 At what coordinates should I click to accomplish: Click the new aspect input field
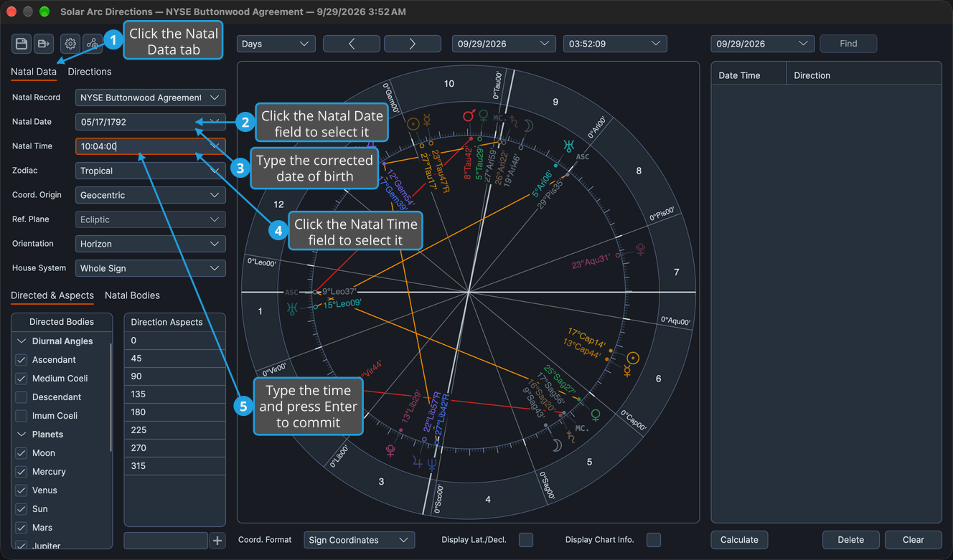click(166, 541)
